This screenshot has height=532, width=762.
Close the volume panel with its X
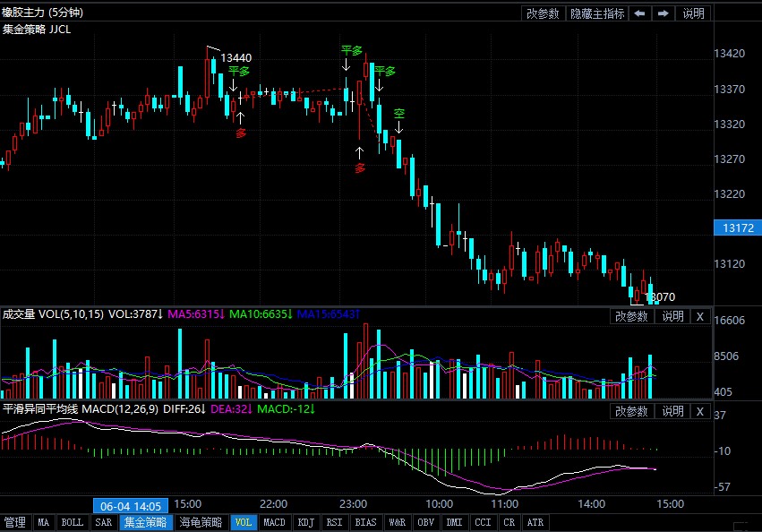(x=700, y=316)
